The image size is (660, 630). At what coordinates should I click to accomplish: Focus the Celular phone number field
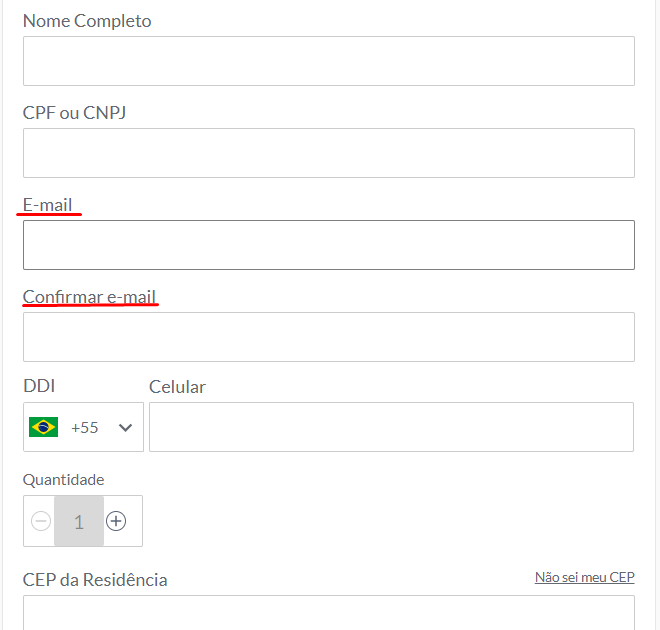click(391, 427)
